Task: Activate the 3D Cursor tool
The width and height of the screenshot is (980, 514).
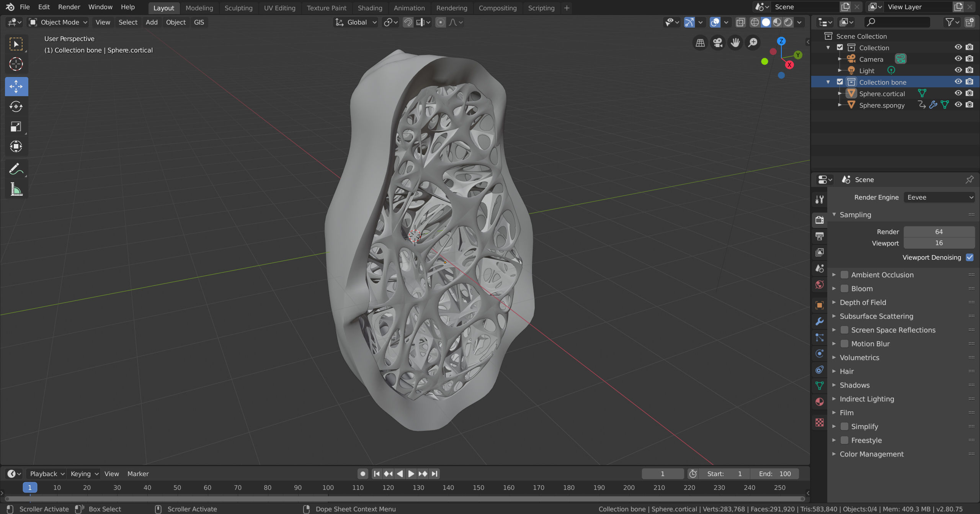Action: pyautogui.click(x=16, y=64)
